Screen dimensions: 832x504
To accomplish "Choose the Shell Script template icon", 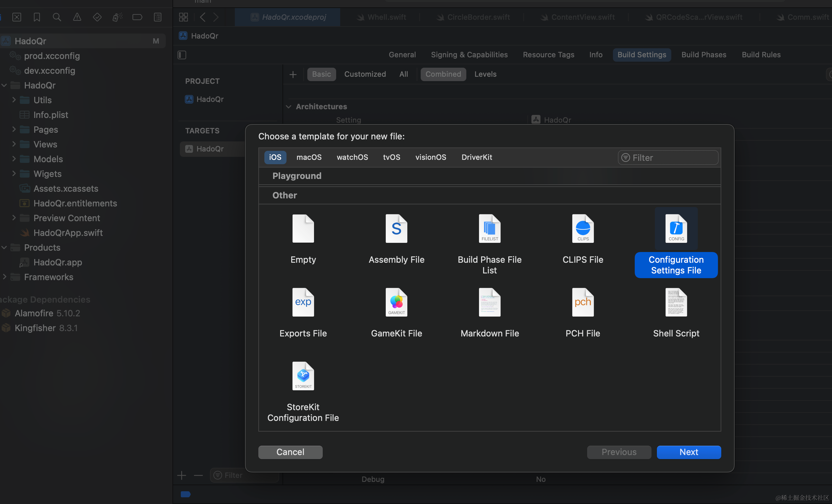I will [x=676, y=303].
